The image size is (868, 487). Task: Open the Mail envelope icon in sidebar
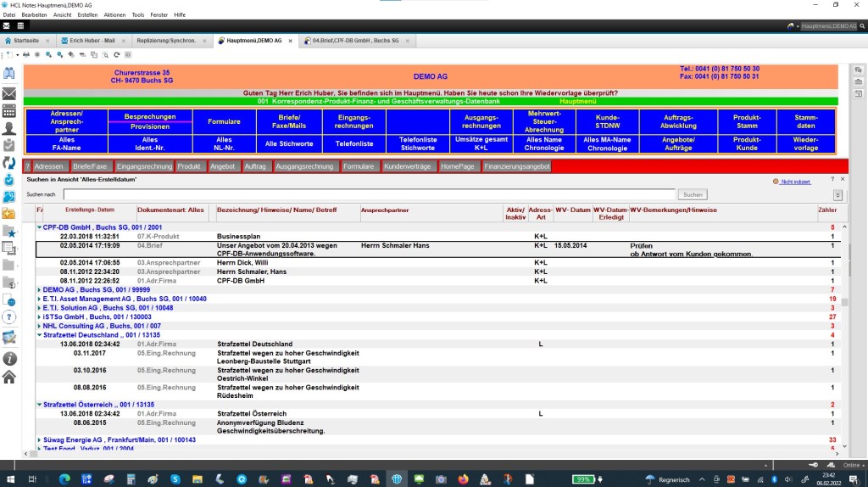pos(9,92)
